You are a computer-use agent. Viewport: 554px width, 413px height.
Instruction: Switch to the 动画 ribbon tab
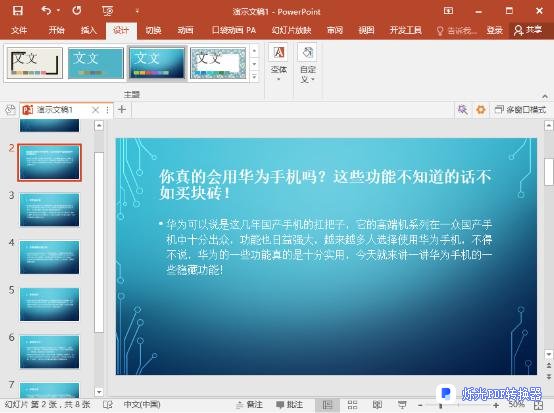pos(185,30)
